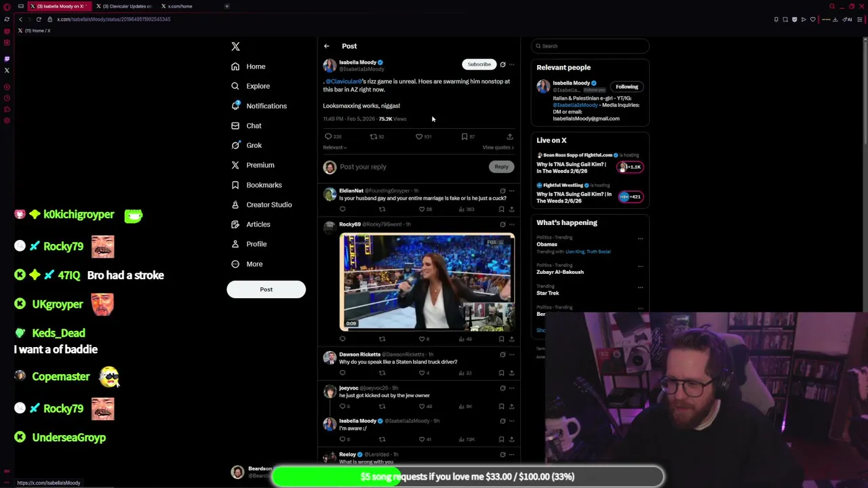
Task: Repost Rocky69's video reply
Action: click(x=382, y=339)
